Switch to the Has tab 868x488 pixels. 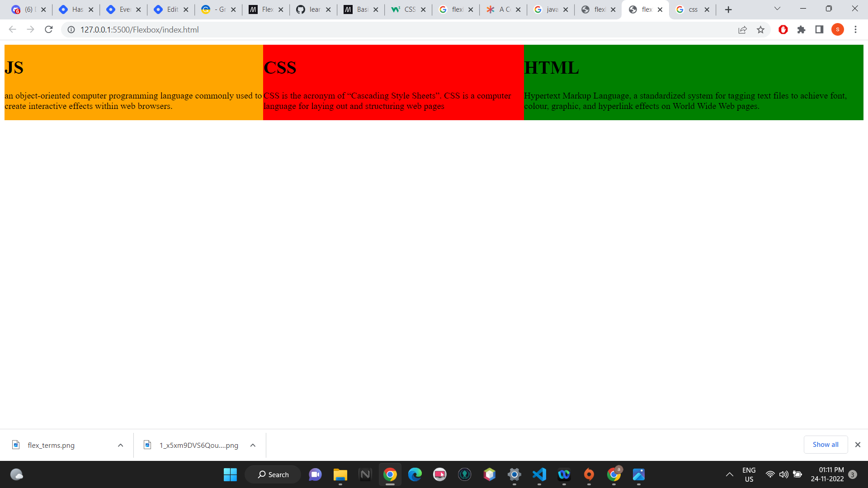(75, 9)
